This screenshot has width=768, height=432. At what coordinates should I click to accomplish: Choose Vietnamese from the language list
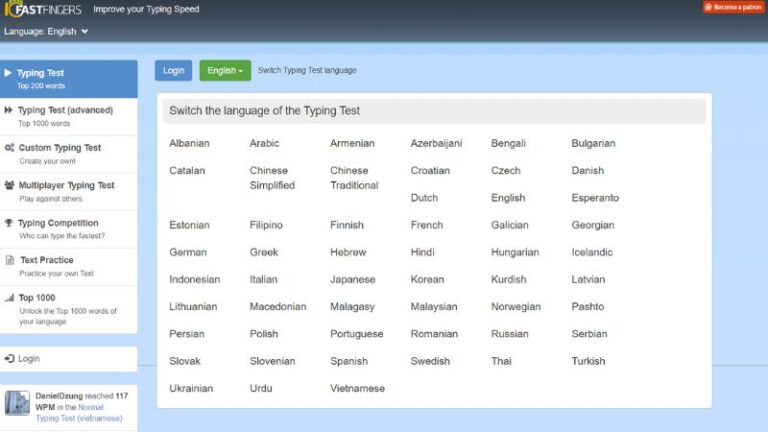357,388
